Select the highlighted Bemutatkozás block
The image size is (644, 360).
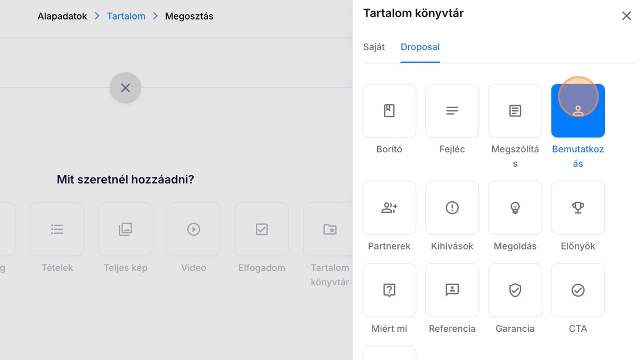click(x=577, y=111)
